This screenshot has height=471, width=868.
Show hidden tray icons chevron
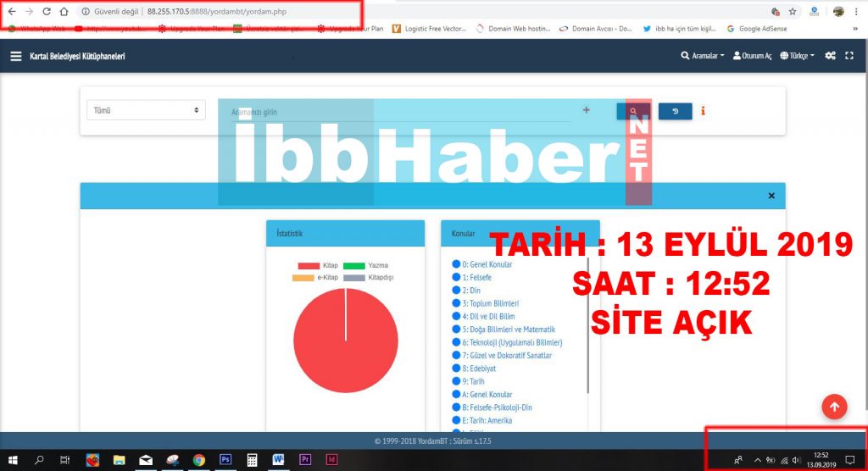pos(757,460)
